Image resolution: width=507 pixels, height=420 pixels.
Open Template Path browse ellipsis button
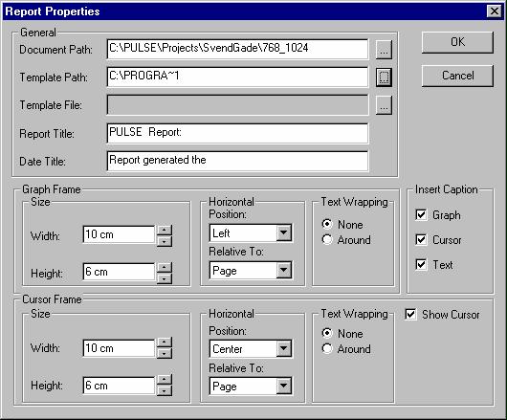click(384, 77)
